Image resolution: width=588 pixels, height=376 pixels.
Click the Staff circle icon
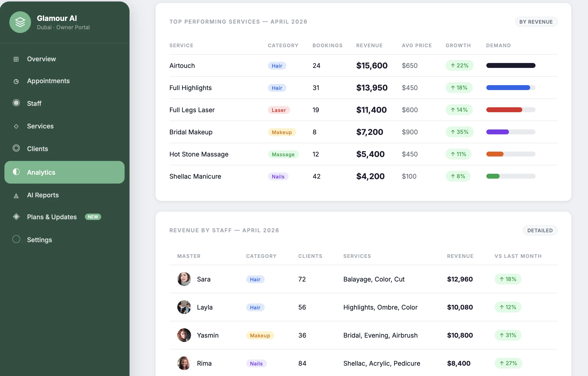(16, 103)
